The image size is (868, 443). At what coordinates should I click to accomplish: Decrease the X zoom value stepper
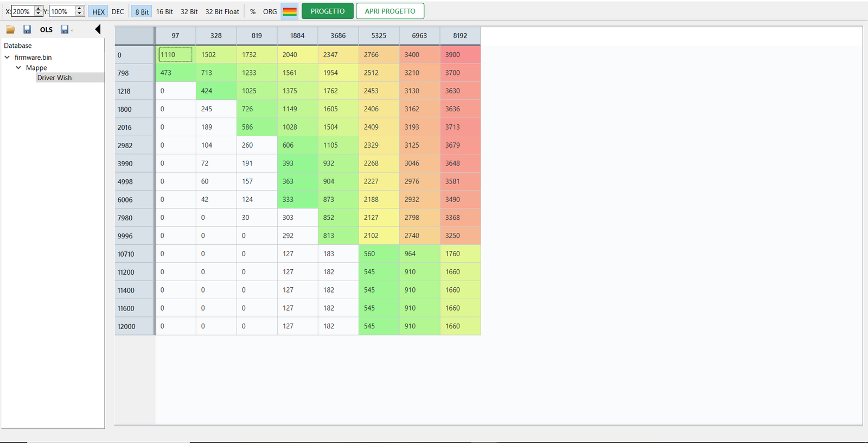click(38, 14)
